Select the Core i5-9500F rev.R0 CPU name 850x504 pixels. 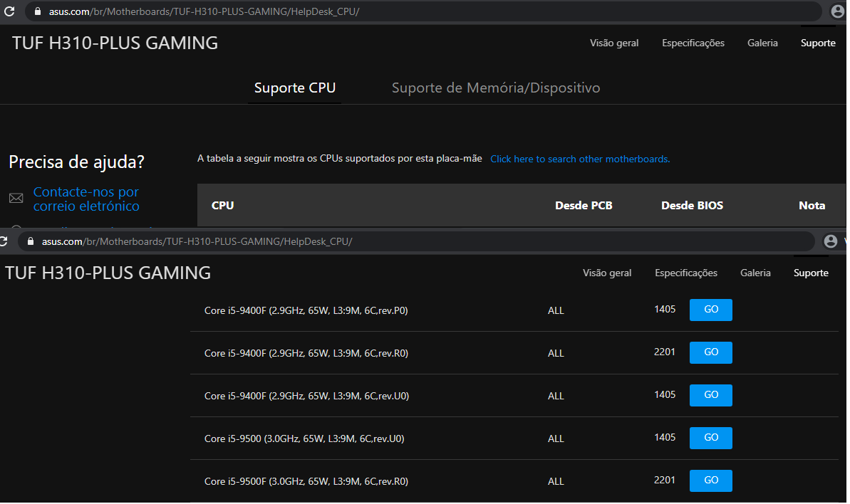tap(306, 481)
